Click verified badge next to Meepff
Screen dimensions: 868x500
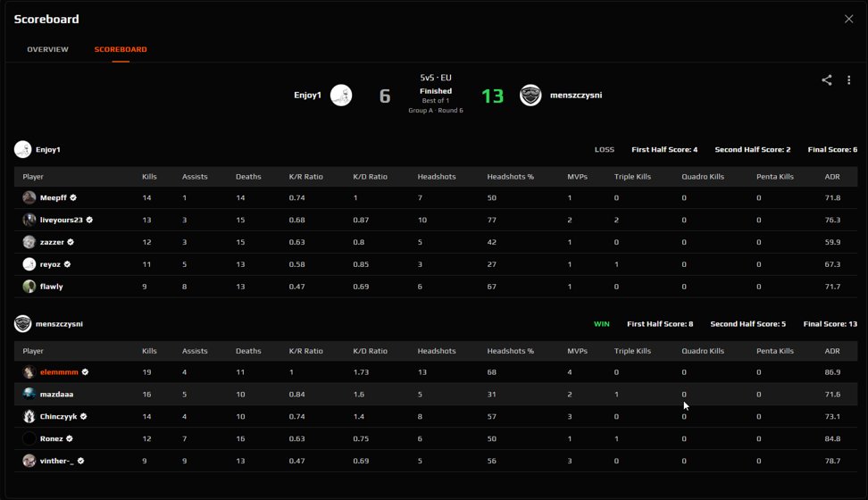(73, 197)
